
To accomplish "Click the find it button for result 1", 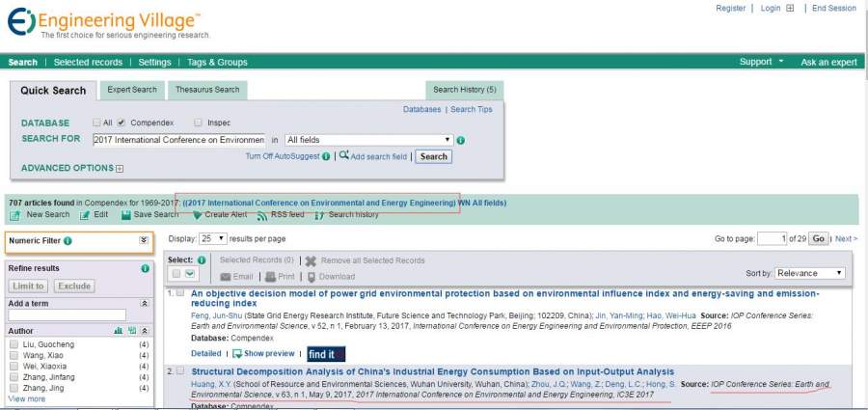I will click(x=326, y=355).
